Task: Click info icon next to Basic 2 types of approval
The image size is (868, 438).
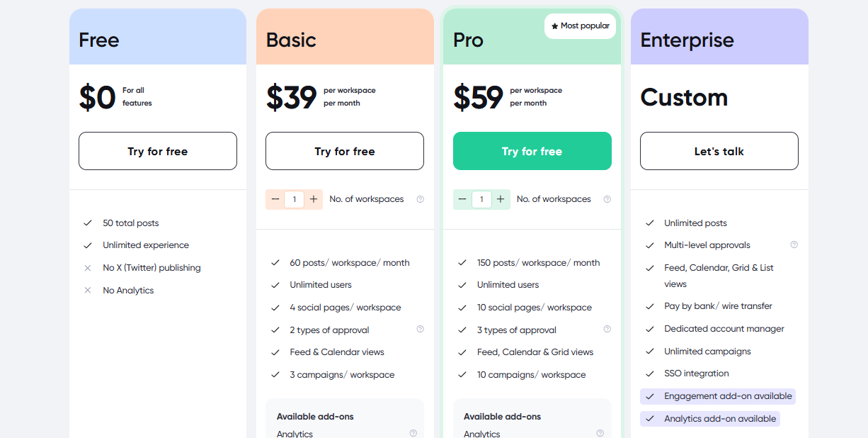Action: coord(421,329)
